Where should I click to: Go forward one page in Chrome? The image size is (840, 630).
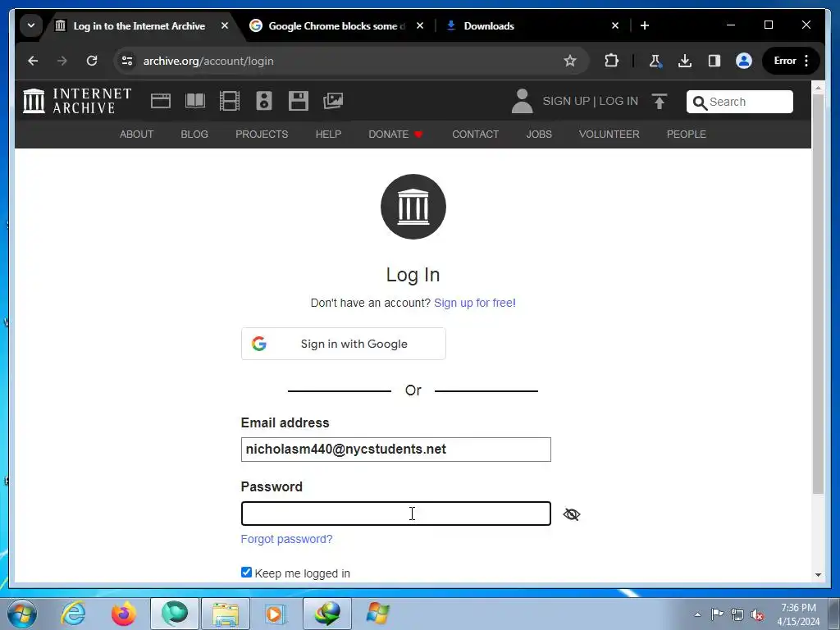click(x=62, y=61)
